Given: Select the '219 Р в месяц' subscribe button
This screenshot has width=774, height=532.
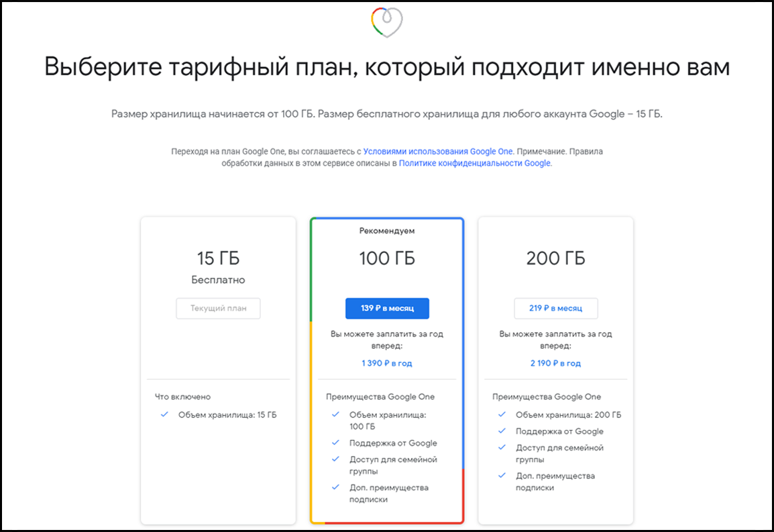Looking at the screenshot, I should point(555,308).
